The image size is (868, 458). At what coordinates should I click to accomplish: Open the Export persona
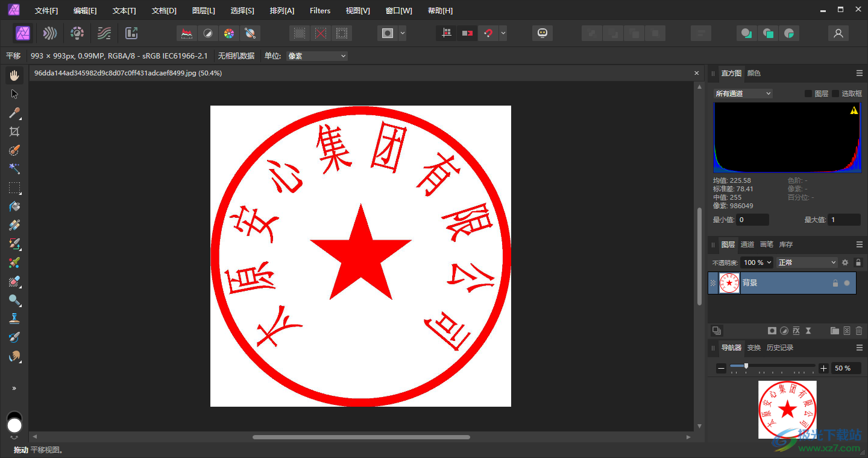131,33
